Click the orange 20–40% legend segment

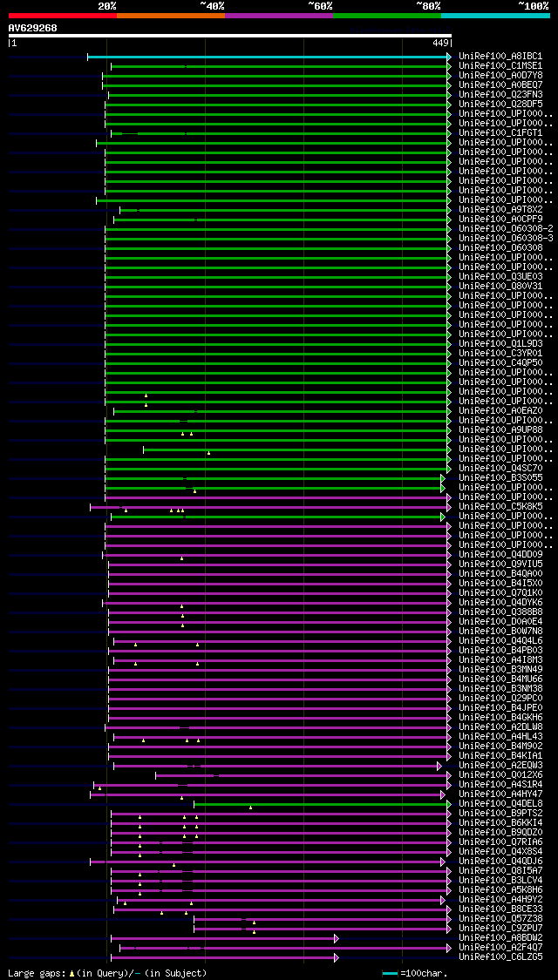pos(171,15)
